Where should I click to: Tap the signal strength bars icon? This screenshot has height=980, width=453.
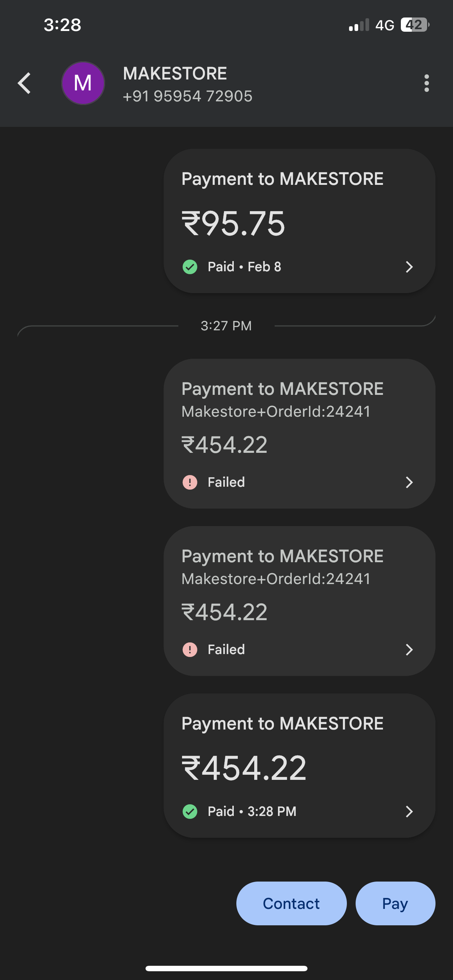click(x=359, y=25)
